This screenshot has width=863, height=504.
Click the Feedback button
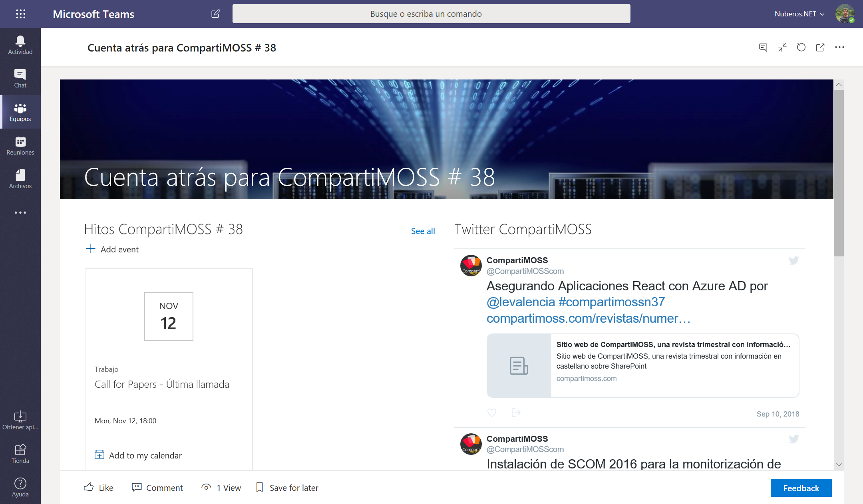coord(801,488)
